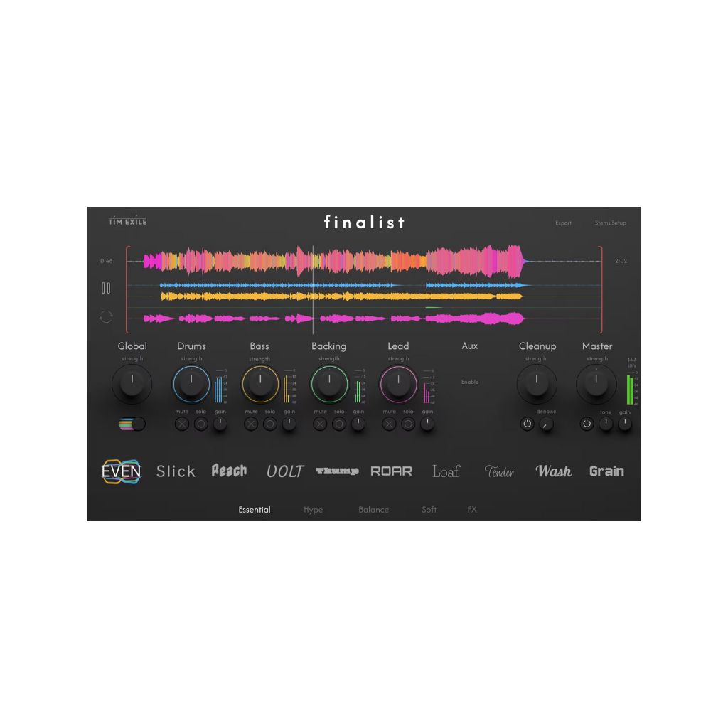Switch to the Essential tab
This screenshot has width=728, height=728.
click(x=255, y=509)
